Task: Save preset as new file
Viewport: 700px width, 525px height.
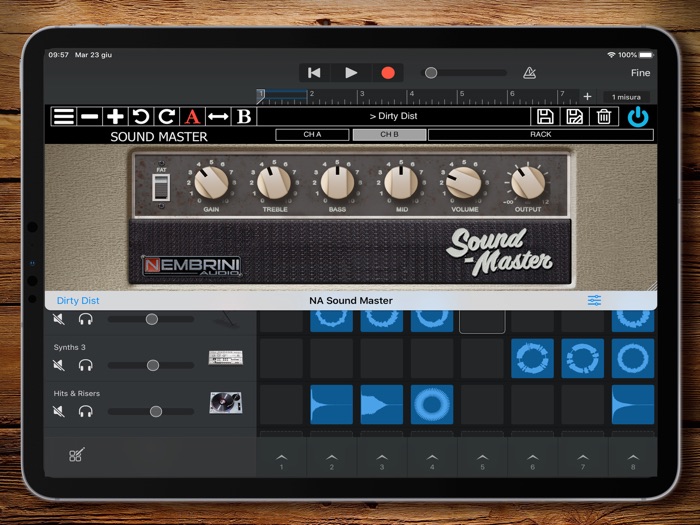Action: point(574,117)
